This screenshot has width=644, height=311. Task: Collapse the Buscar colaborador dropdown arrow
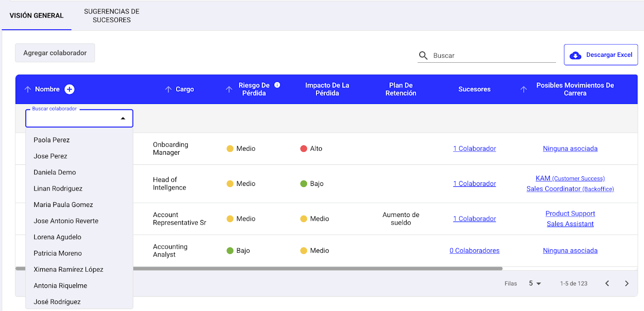[x=123, y=119]
